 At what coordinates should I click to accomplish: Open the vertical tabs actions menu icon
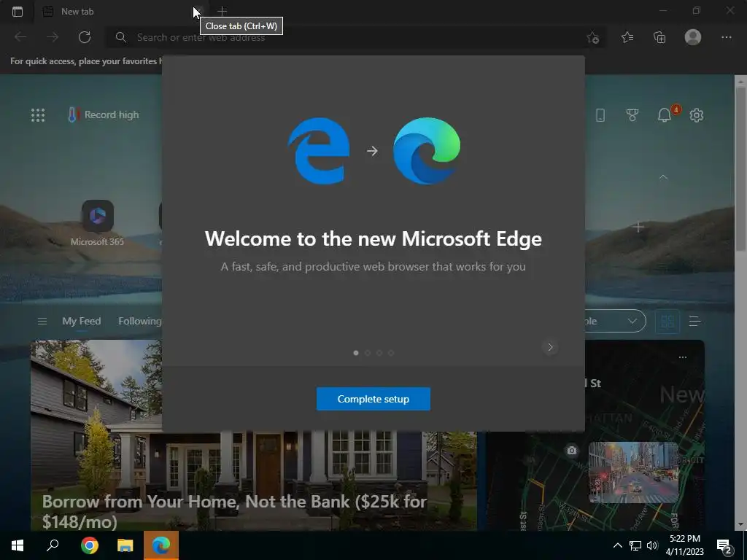18,12
